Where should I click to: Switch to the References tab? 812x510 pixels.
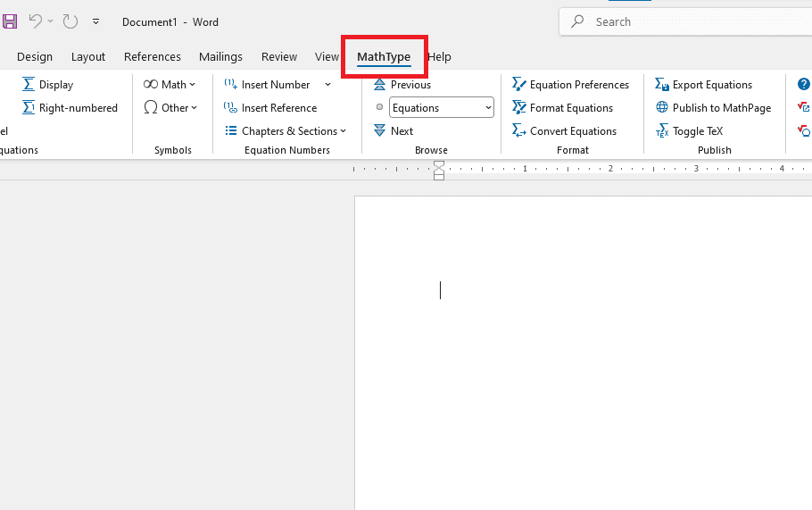153,56
